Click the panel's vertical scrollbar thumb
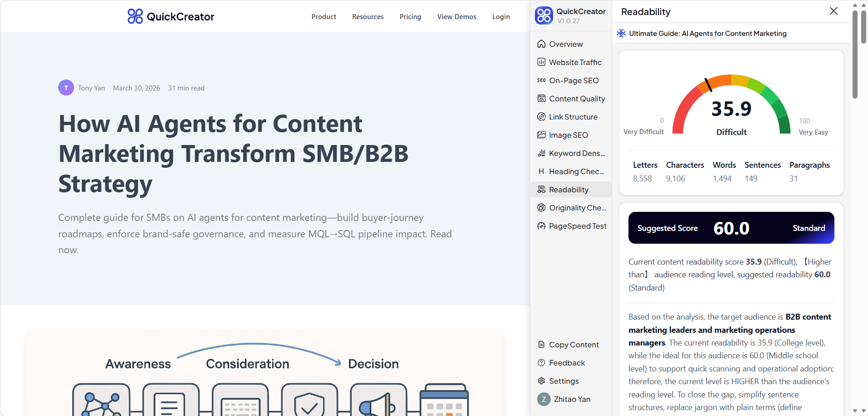Viewport: 868px width, 416px height. [x=855, y=55]
